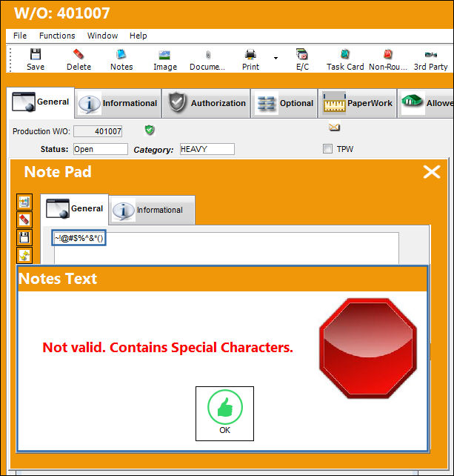Switch to the work order Informational tab
454x476 pixels.
(x=118, y=104)
